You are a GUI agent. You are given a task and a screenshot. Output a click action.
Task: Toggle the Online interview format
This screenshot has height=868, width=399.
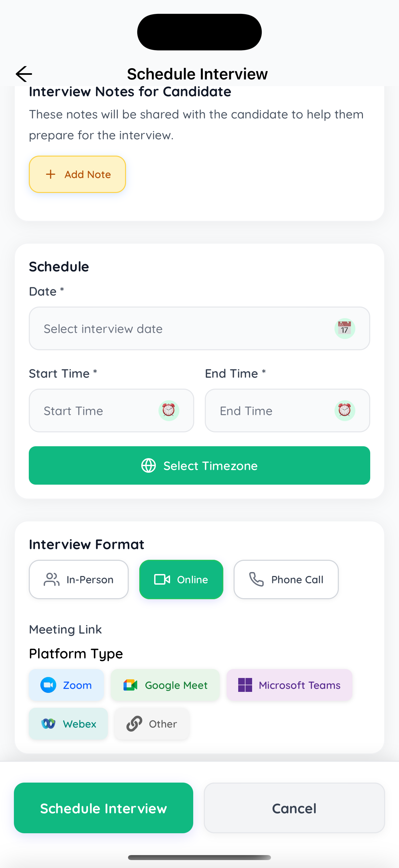(x=181, y=580)
